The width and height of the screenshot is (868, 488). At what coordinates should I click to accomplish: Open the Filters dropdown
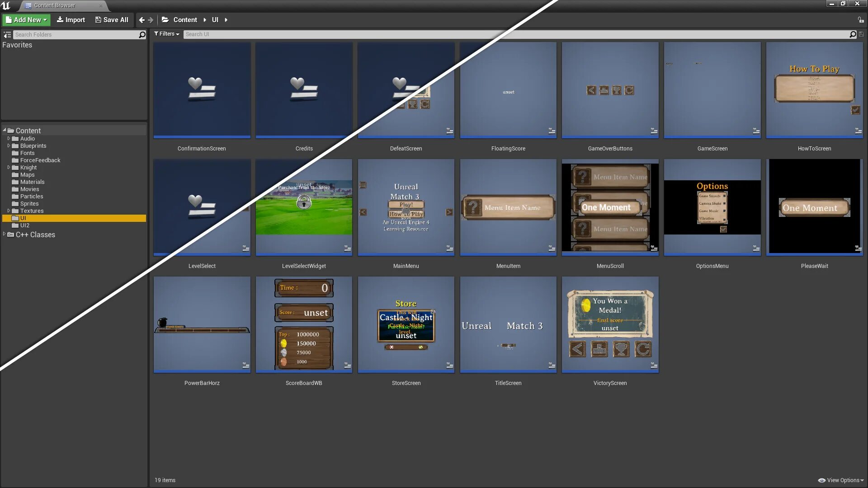point(167,34)
